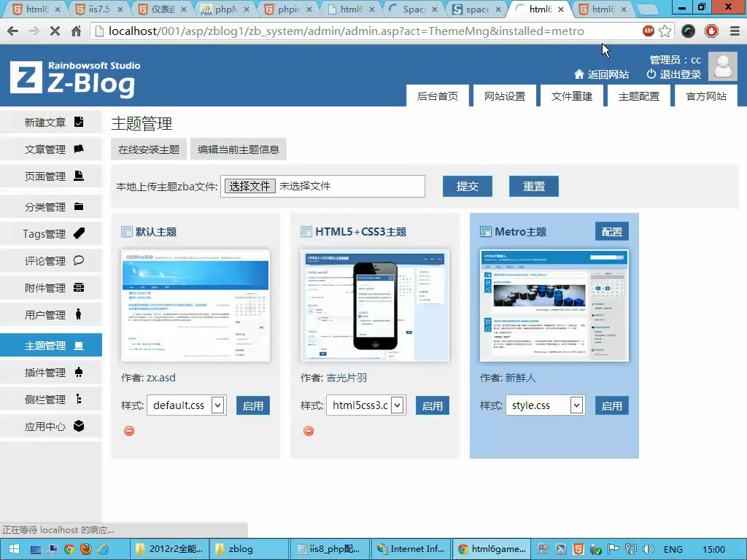
Task: Delete the HTML5+CSS3 theme with red minus icon
Action: [309, 431]
